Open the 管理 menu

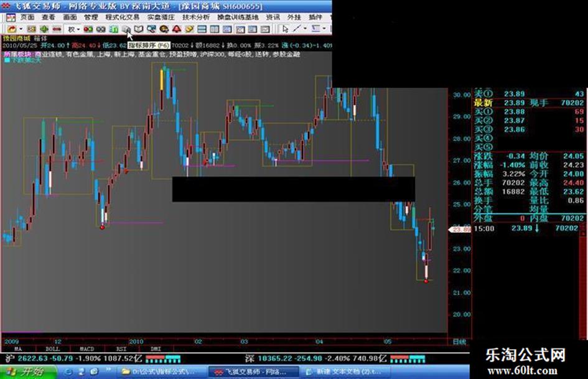91,17
